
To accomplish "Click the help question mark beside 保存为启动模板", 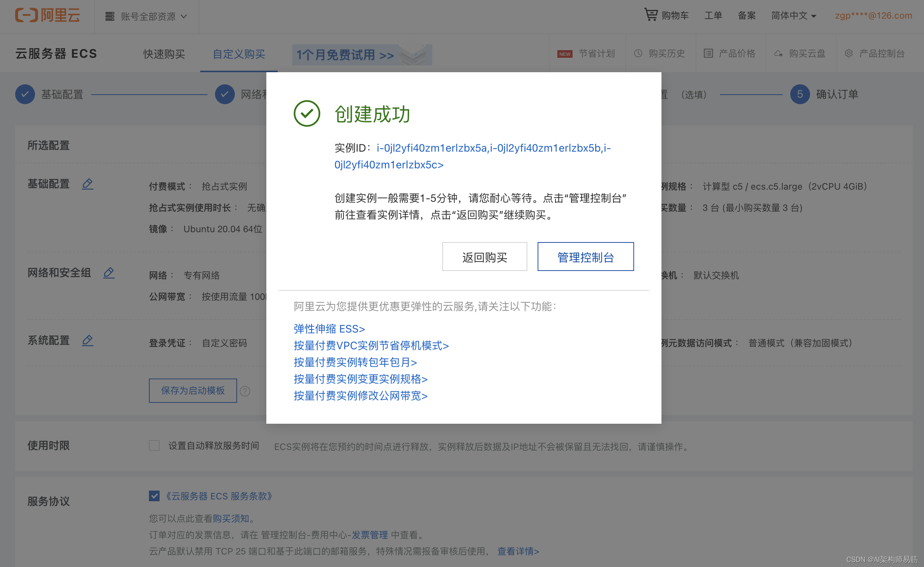I will coord(245,391).
